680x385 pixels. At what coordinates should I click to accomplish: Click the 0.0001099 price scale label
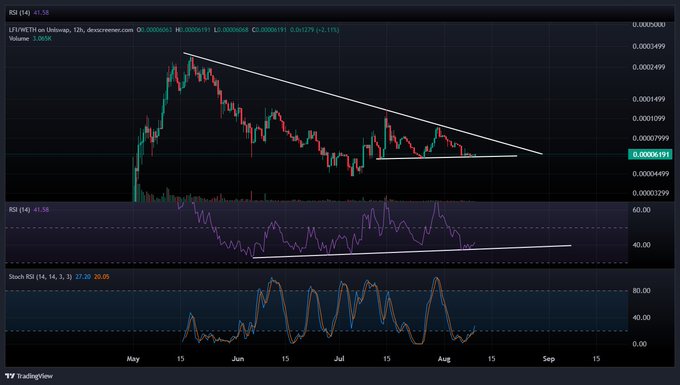649,118
